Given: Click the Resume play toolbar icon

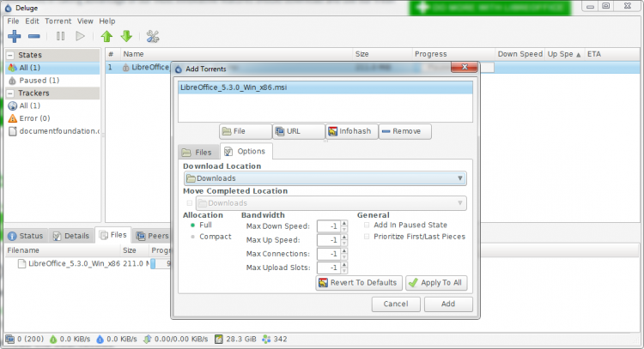Looking at the screenshot, I should coord(80,37).
